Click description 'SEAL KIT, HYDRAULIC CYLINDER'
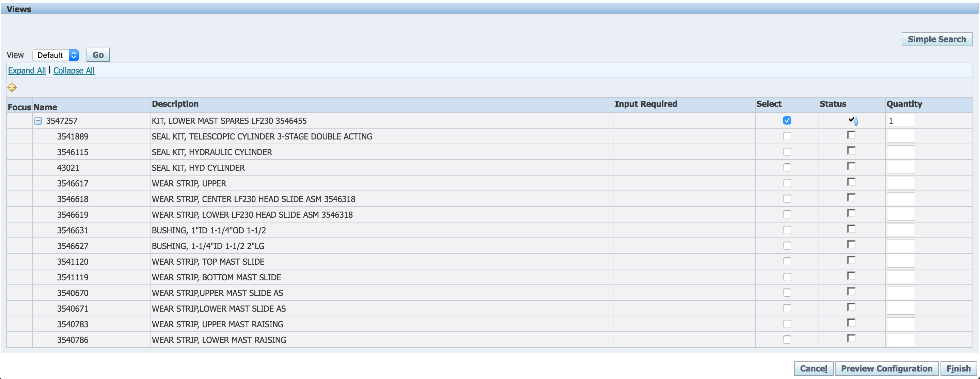The width and height of the screenshot is (980, 379). 212,152
